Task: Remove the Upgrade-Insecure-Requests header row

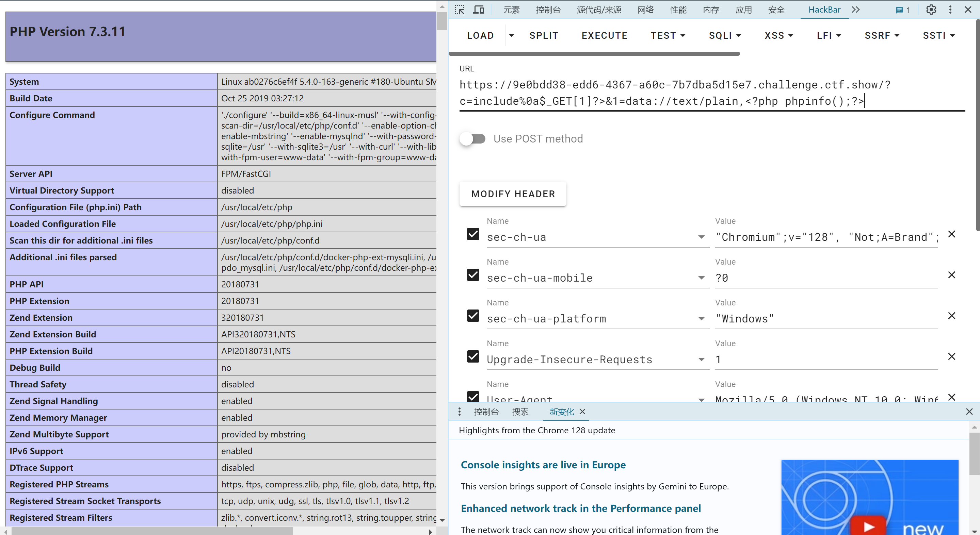Action: click(x=951, y=356)
